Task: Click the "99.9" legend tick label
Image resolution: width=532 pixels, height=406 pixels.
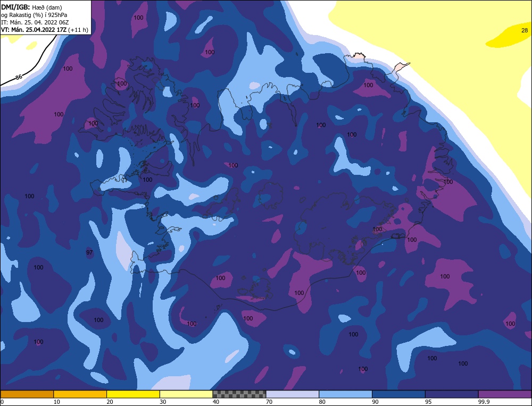Action: pyautogui.click(x=484, y=402)
